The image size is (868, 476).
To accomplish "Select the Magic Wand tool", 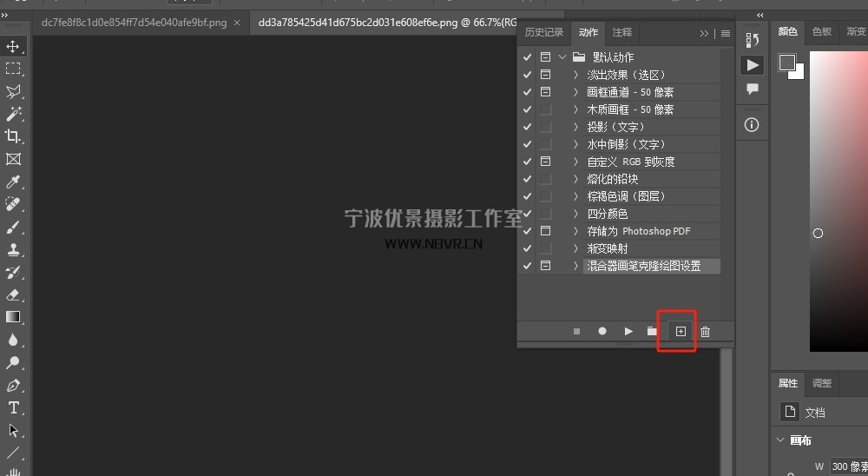I will (x=13, y=114).
